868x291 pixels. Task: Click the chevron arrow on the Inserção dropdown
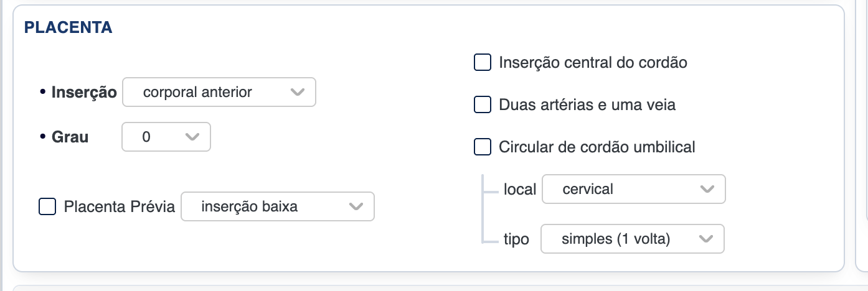[297, 93]
